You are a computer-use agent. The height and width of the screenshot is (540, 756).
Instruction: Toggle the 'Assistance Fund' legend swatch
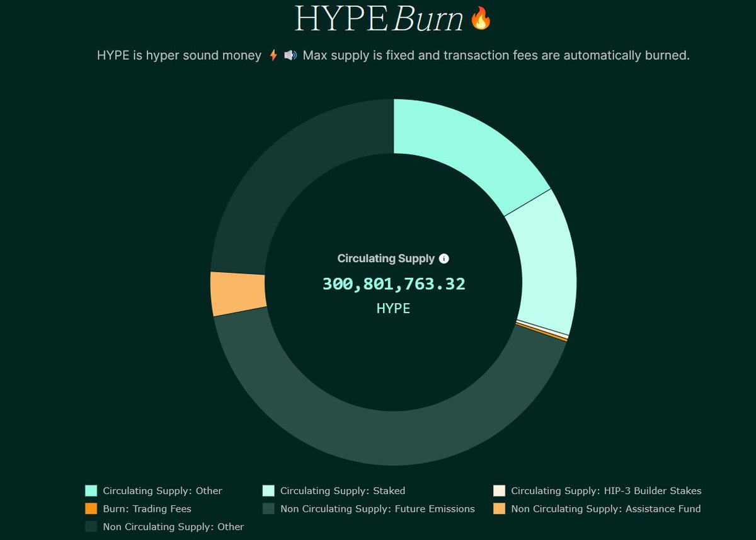(x=499, y=508)
